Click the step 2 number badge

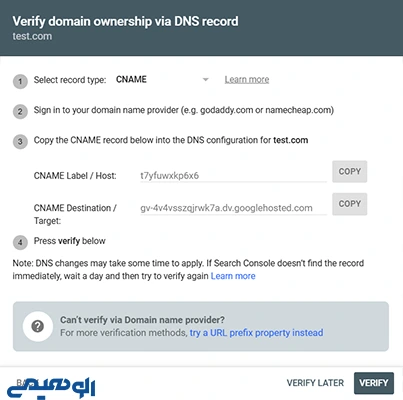pos(20,112)
